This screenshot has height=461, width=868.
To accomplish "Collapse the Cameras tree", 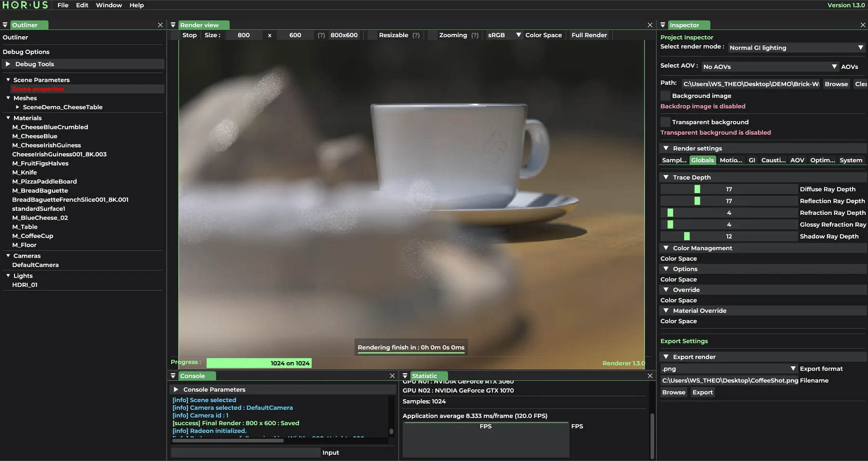I will 8,256.
